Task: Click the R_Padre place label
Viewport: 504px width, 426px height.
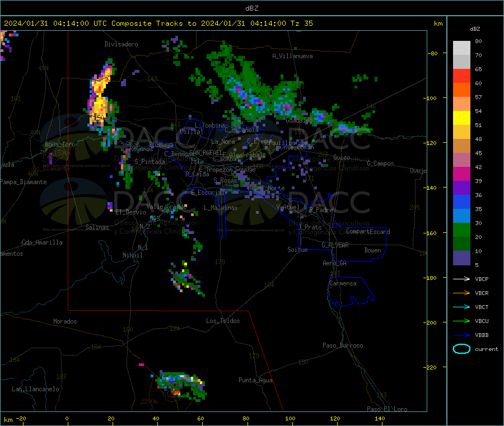Action: point(321,210)
